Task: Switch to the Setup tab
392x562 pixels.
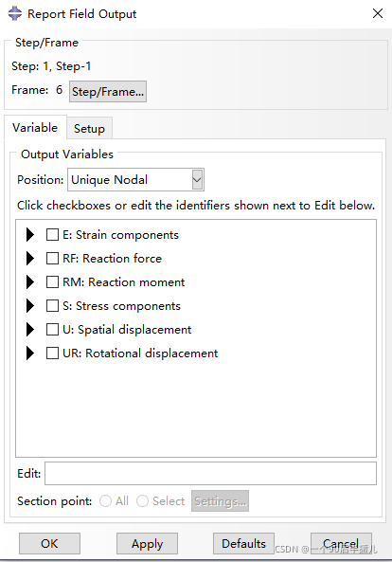Action: [90, 128]
